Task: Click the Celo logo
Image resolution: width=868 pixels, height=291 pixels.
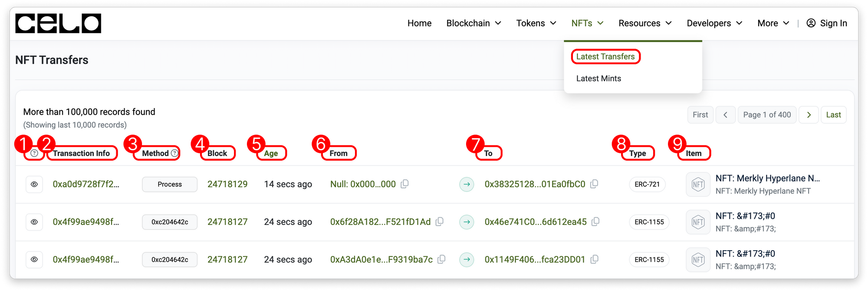Action: 58,23
